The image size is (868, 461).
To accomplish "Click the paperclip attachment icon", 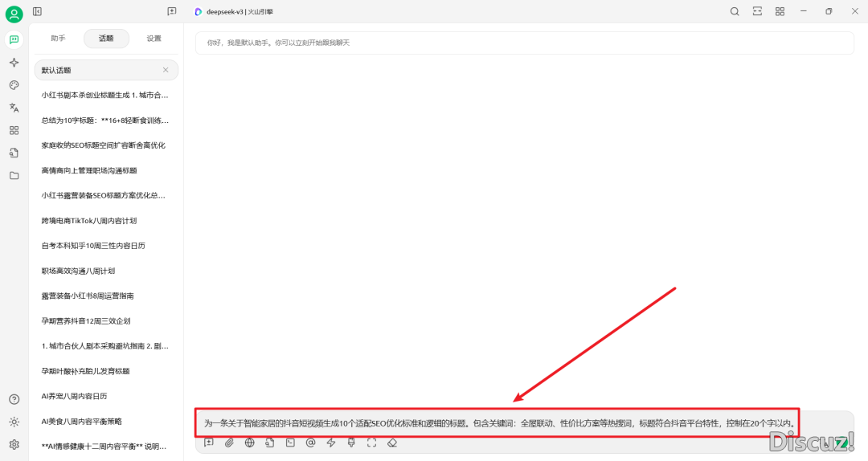I will coord(229,443).
